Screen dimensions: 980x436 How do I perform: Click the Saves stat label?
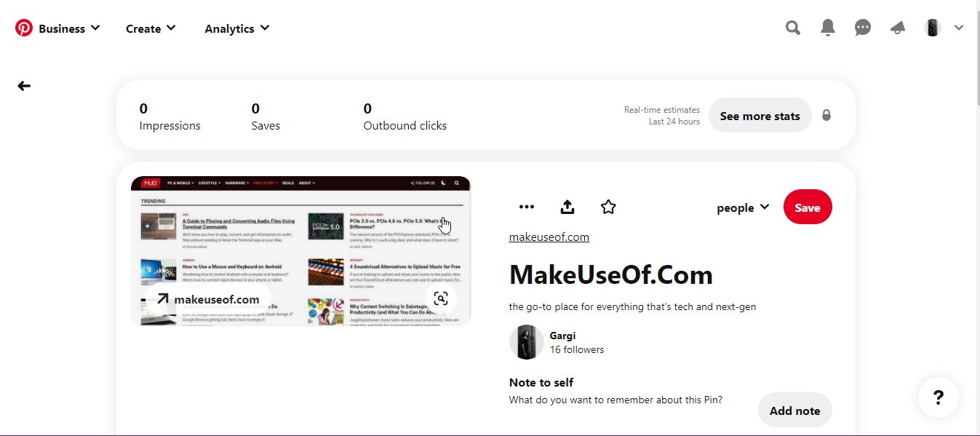tap(266, 126)
